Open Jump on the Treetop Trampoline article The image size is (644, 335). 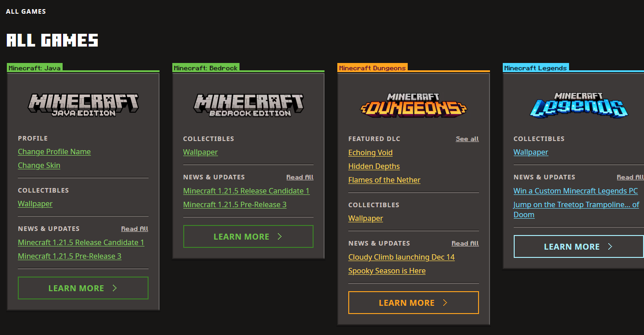(x=576, y=209)
